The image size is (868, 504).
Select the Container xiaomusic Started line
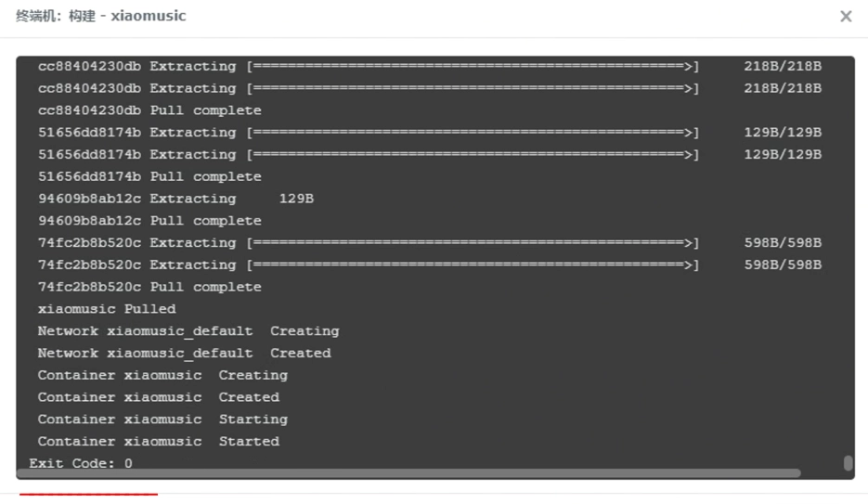(159, 442)
